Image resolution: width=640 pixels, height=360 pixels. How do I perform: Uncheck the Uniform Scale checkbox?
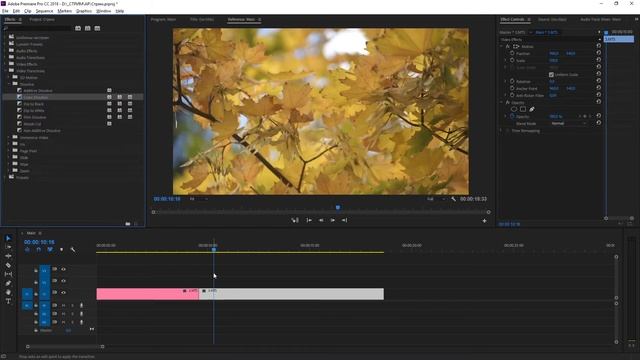pos(551,74)
